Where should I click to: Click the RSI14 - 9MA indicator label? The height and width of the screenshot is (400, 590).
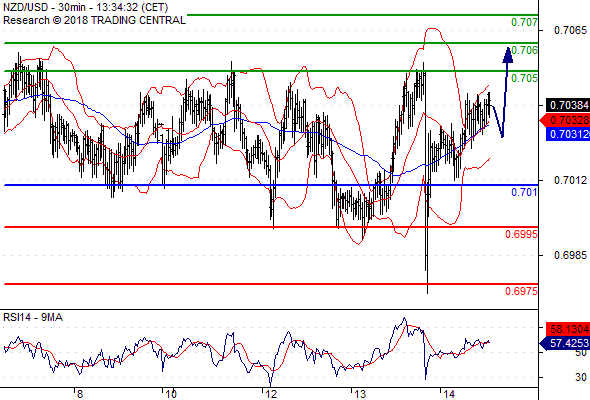click(33, 318)
